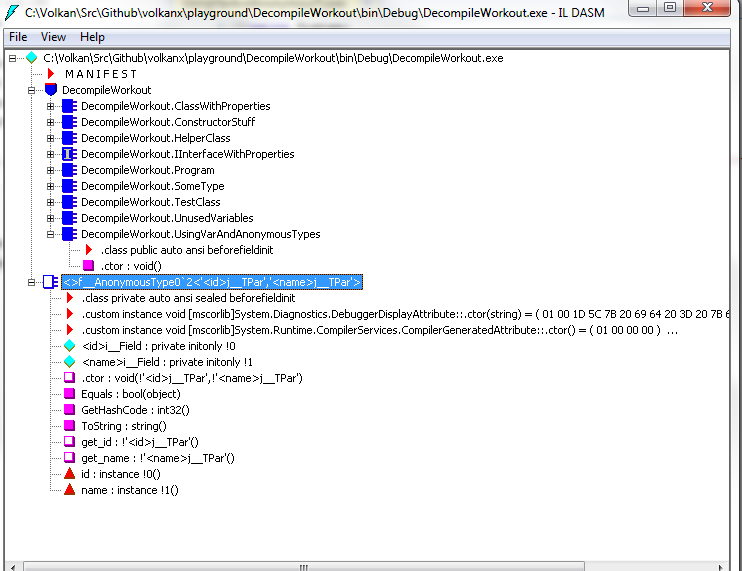This screenshot has width=742, height=571.
Task: Open the File menu
Action: (x=18, y=37)
